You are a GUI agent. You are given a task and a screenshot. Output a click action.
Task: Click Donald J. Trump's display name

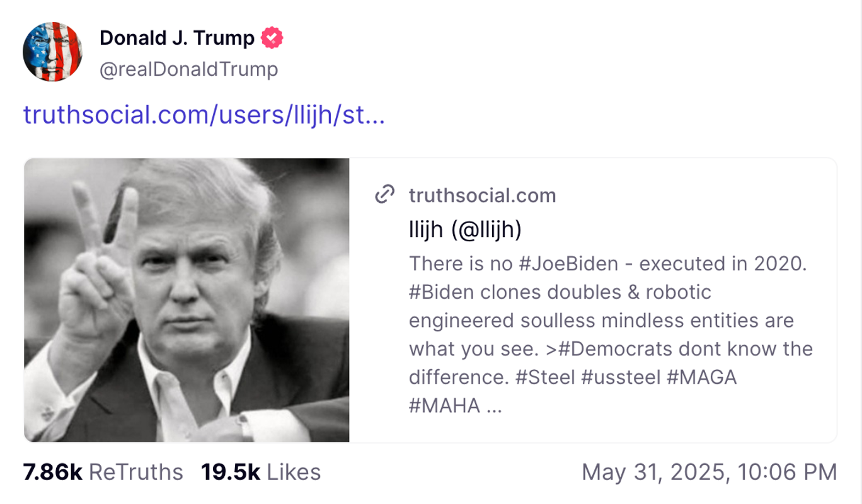[x=178, y=38]
